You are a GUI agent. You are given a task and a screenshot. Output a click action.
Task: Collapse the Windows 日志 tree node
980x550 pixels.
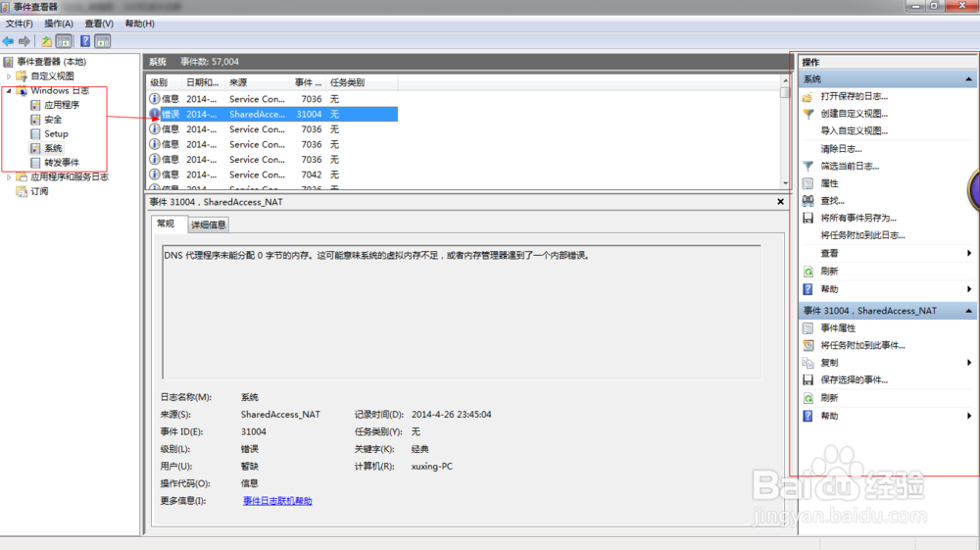(x=9, y=90)
